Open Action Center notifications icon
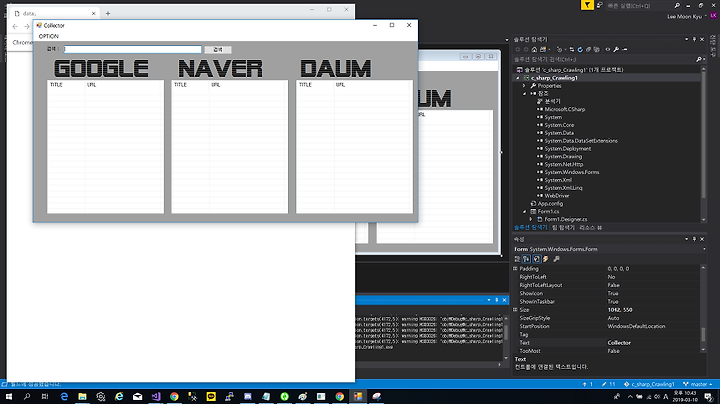The image size is (720, 404). click(x=709, y=396)
